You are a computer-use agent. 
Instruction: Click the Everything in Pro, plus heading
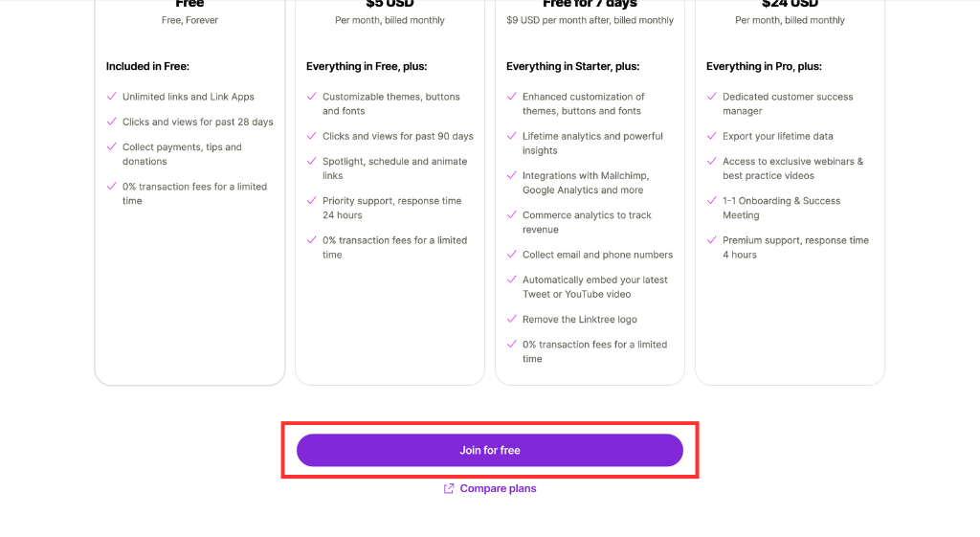click(x=764, y=66)
